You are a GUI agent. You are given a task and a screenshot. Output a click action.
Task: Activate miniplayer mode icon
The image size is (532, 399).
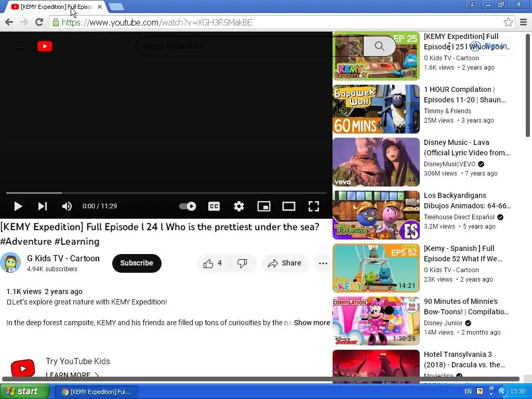pos(263,206)
